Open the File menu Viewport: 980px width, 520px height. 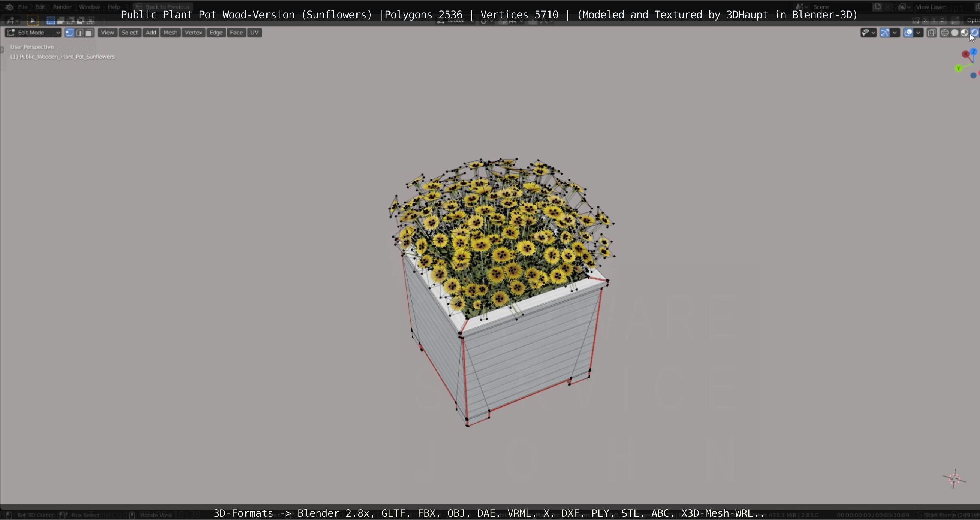coord(23,7)
